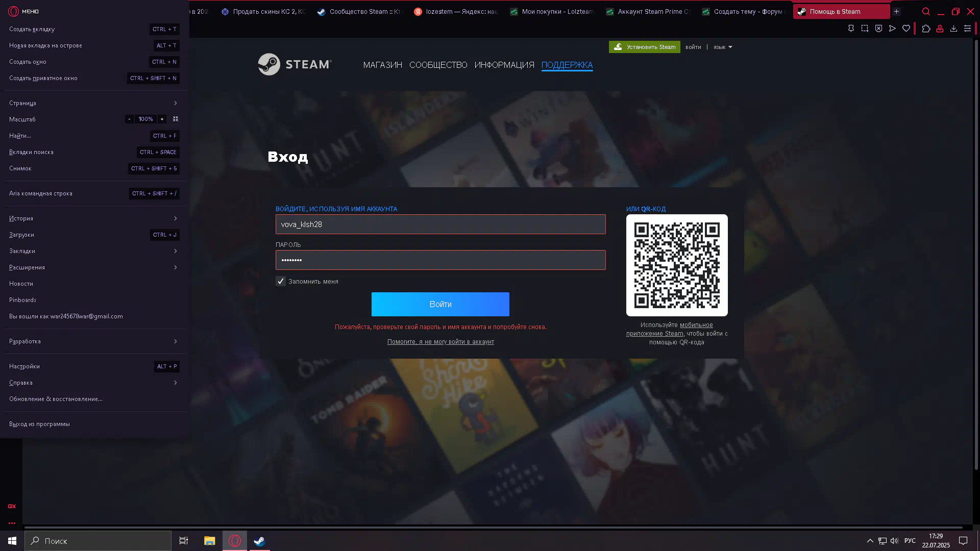Click the QR code image
Viewport: 980px width, 551px height.
click(677, 265)
